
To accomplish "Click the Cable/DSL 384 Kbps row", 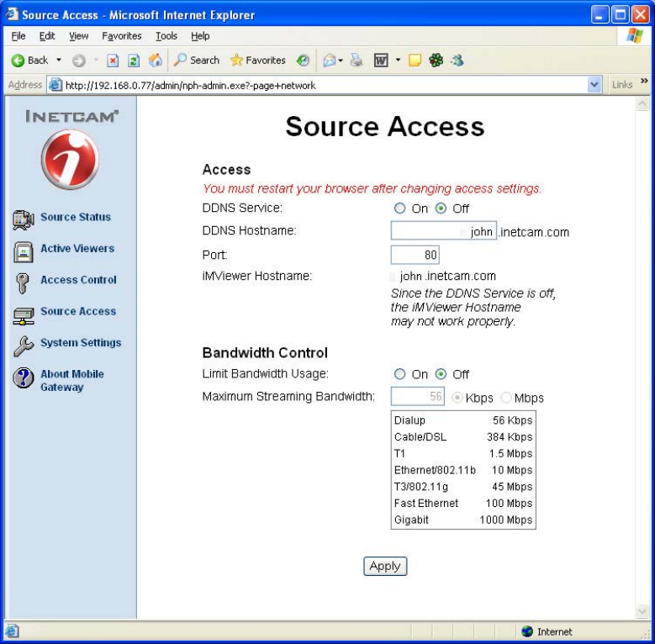I will 463,437.
